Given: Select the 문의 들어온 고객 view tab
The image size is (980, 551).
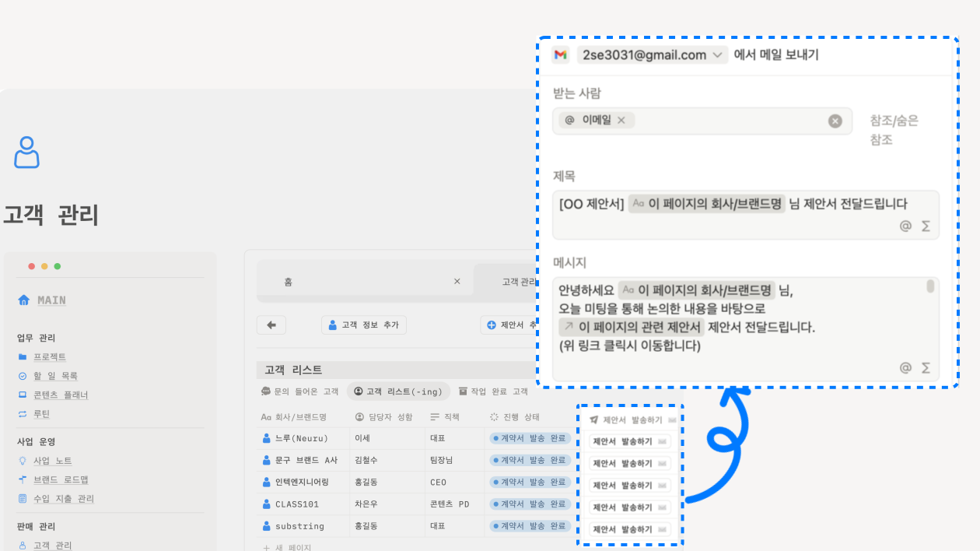Looking at the screenshot, I should coord(300,391).
